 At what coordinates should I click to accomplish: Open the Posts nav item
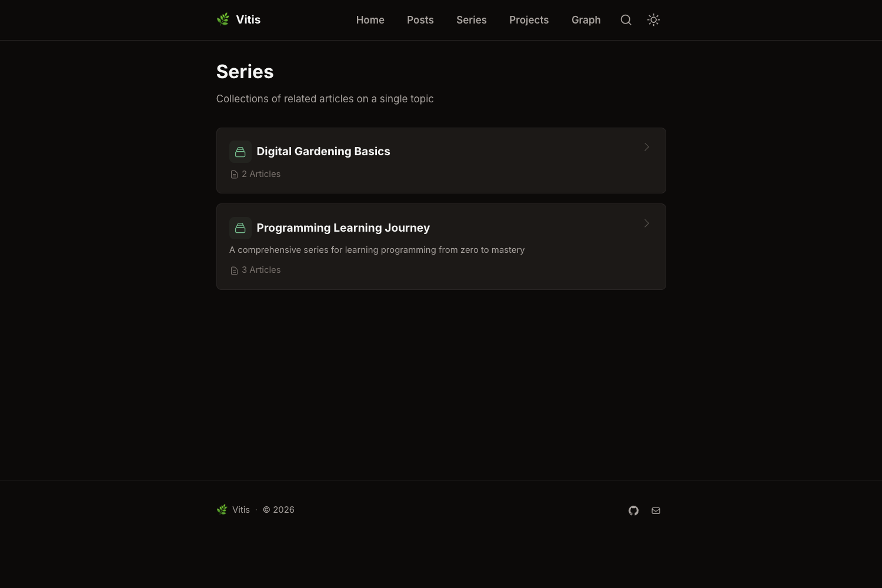coord(420,20)
